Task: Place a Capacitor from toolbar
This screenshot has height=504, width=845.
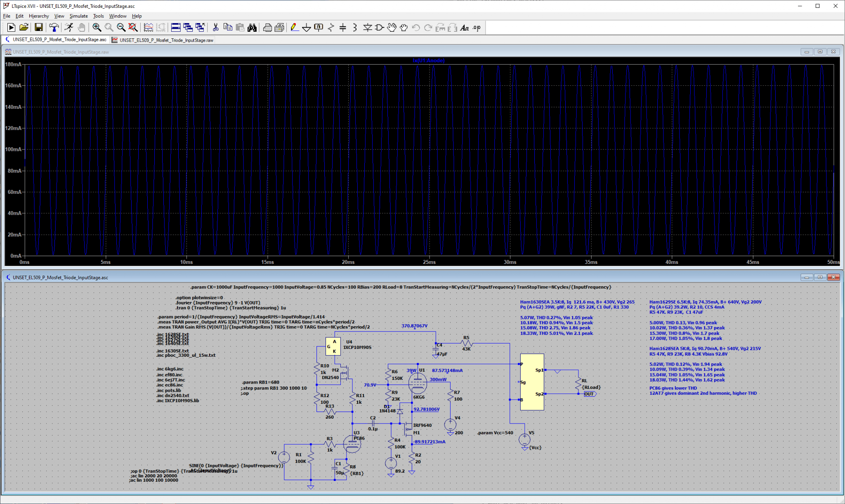Action: (x=343, y=28)
